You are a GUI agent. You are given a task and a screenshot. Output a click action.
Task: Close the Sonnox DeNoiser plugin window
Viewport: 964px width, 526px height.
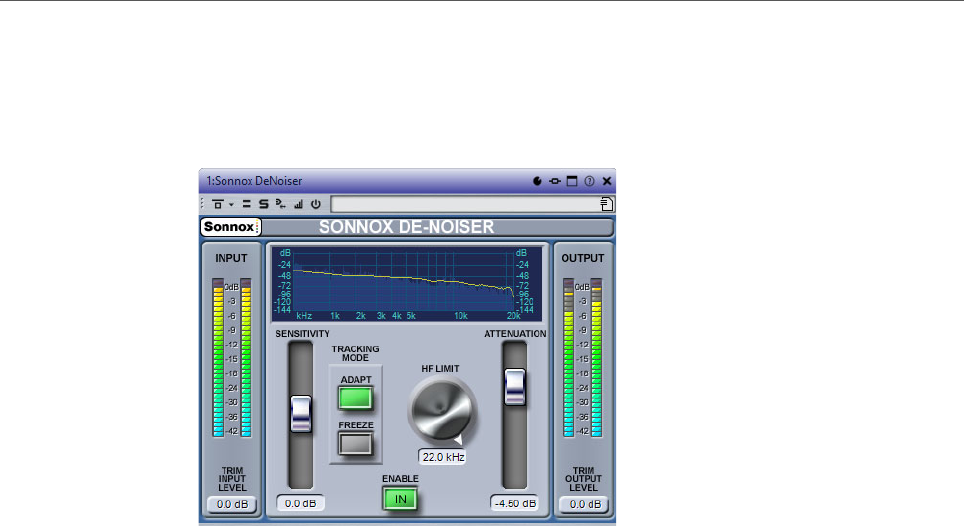(607, 181)
